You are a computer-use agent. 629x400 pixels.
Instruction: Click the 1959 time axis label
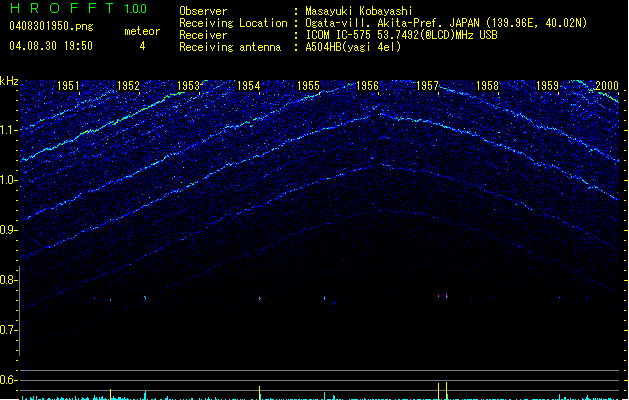tap(547, 86)
